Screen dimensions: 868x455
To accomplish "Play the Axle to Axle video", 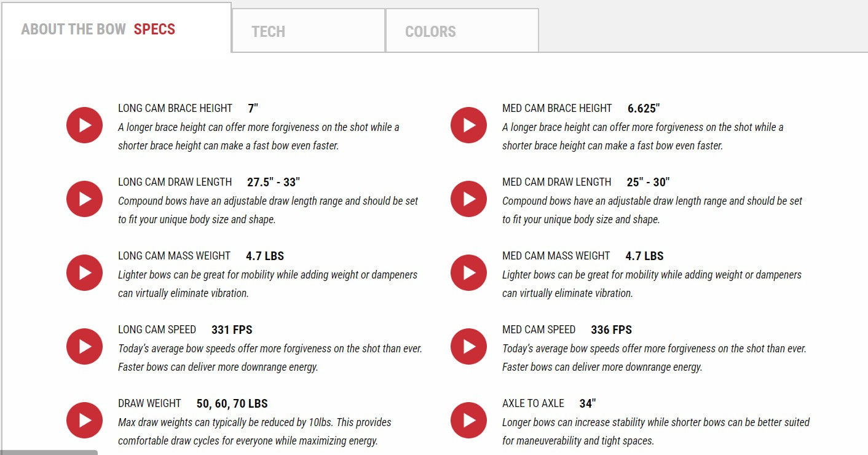I will pyautogui.click(x=468, y=421).
